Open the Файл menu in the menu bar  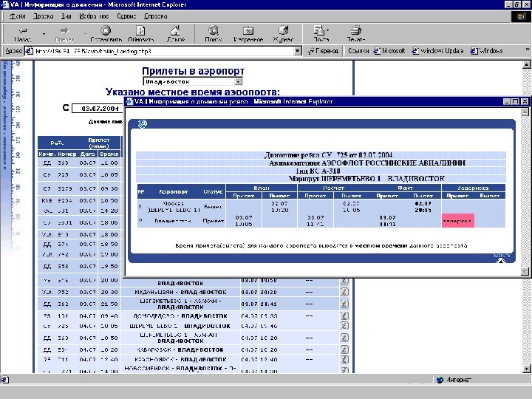(x=18, y=15)
